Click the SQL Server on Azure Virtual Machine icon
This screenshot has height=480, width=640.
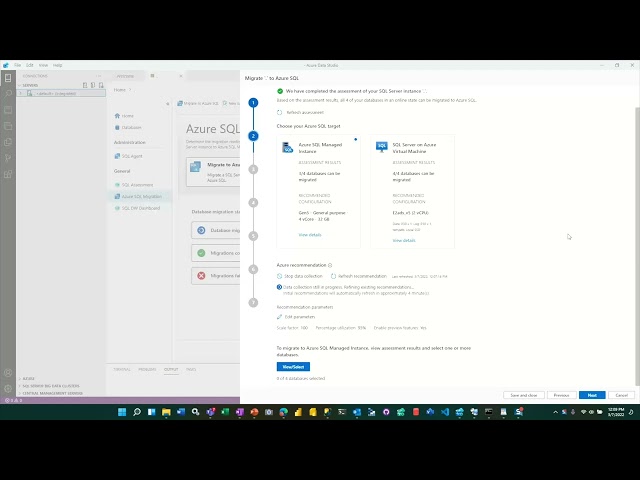point(382,147)
